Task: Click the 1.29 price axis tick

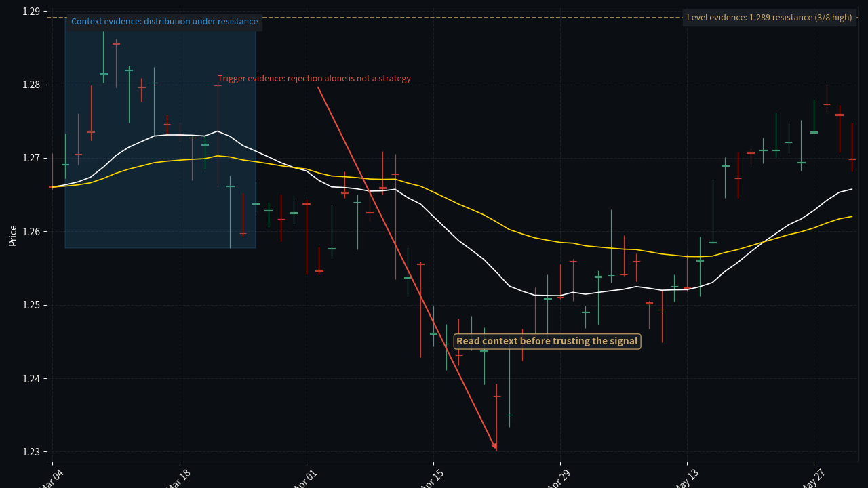Action: pyautogui.click(x=31, y=12)
